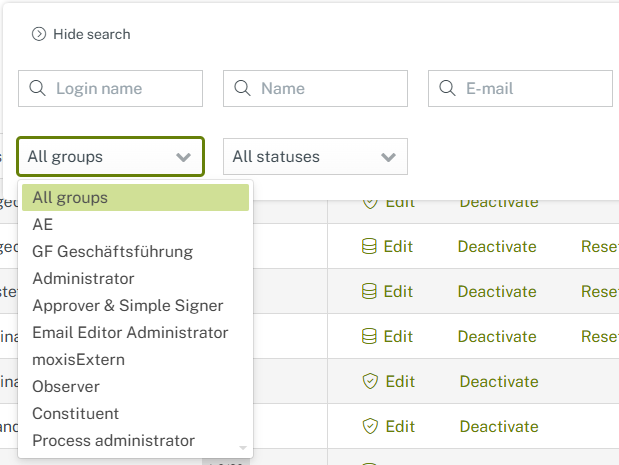Viewport: 619px width, 465px height.
Task: Expand the All statuses dropdown
Action: click(x=315, y=157)
